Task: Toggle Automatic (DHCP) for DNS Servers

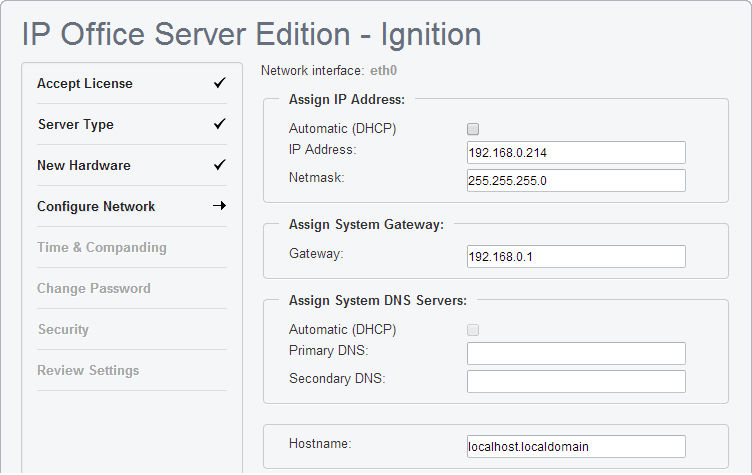Action: (x=473, y=330)
